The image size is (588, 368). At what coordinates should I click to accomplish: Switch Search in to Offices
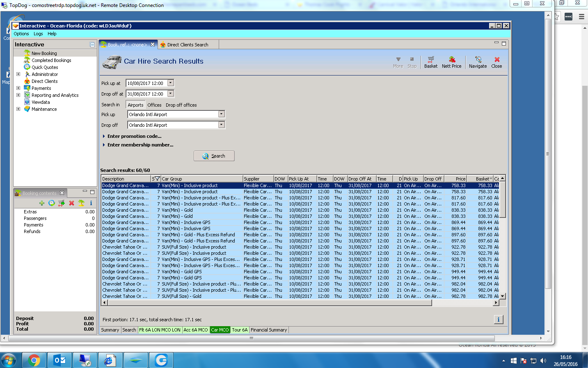(x=154, y=105)
